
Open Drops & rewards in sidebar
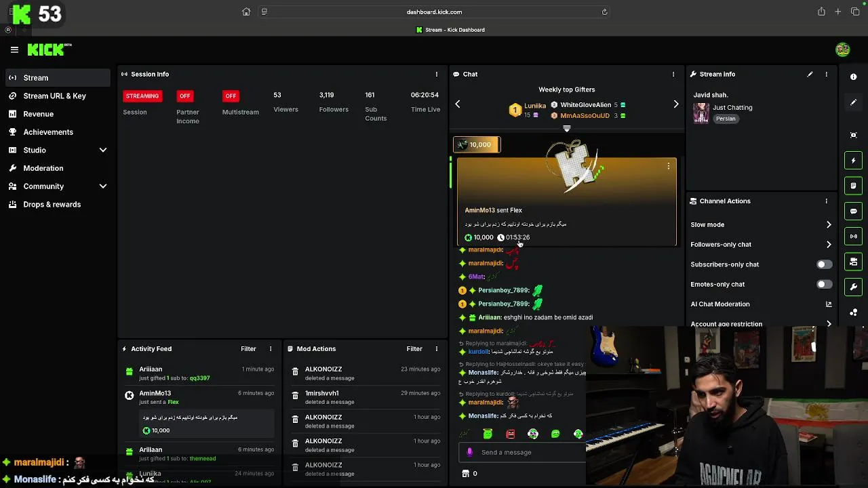pyautogui.click(x=58, y=205)
